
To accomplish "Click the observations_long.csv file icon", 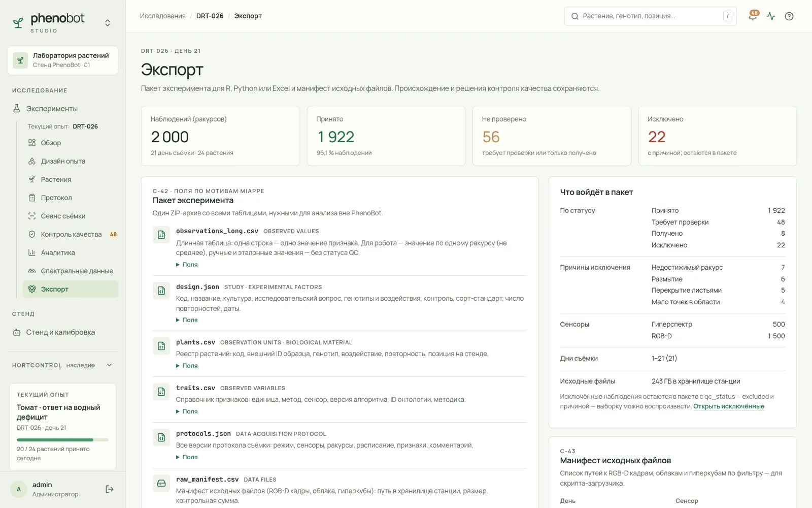I will coord(161,235).
